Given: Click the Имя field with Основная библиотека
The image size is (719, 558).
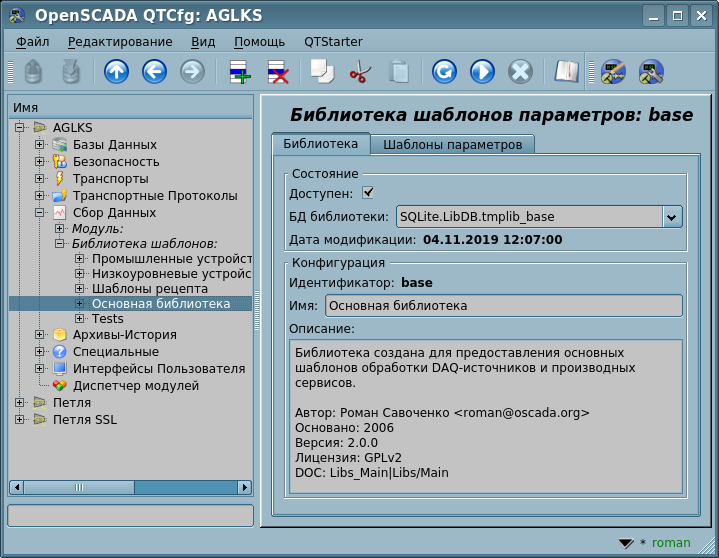Looking at the screenshot, I should coord(503,306).
